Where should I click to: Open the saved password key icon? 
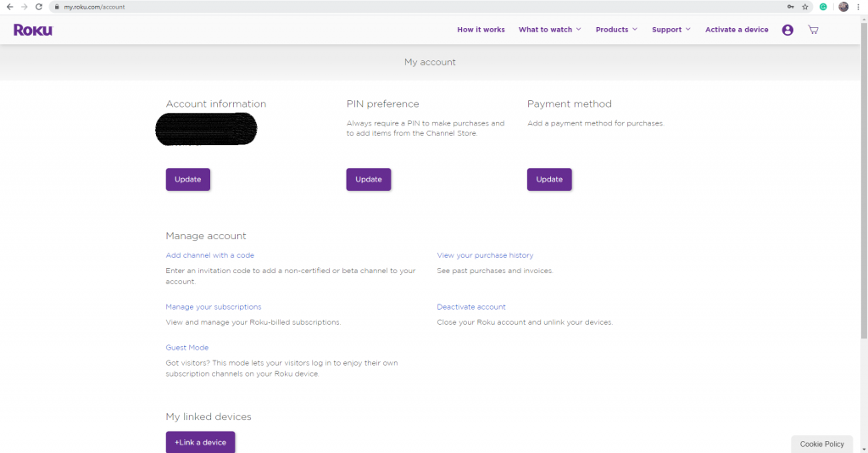coord(791,7)
